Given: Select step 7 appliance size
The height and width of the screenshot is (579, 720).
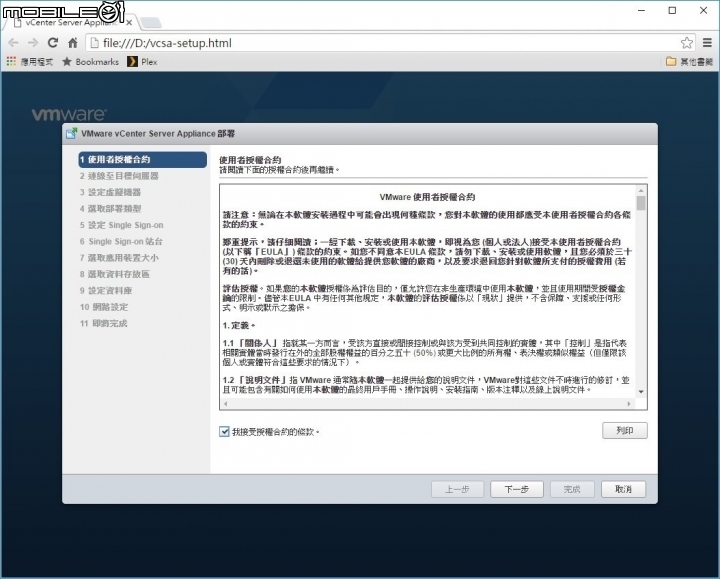Looking at the screenshot, I should click(119, 258).
